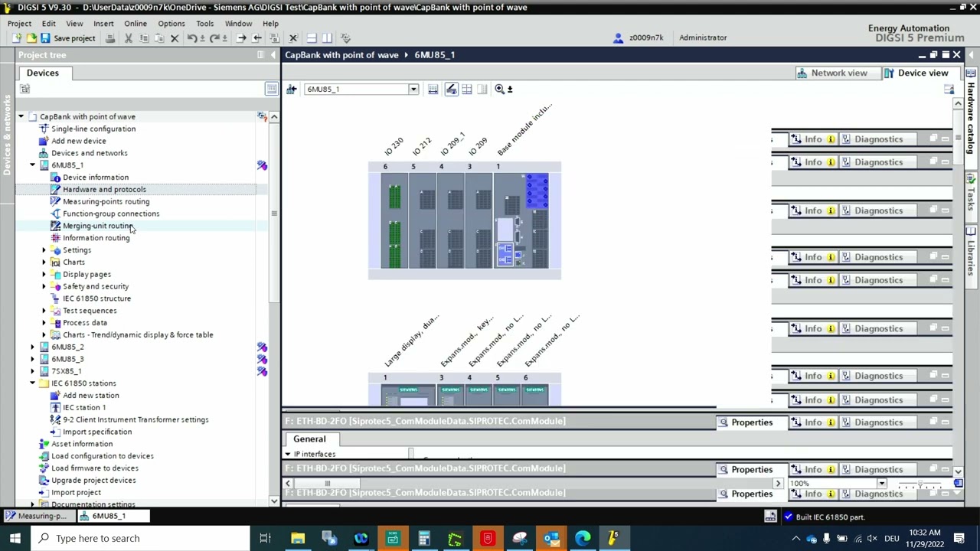
Task: Click the go to network view icon
Action: pyautogui.click(x=291, y=90)
